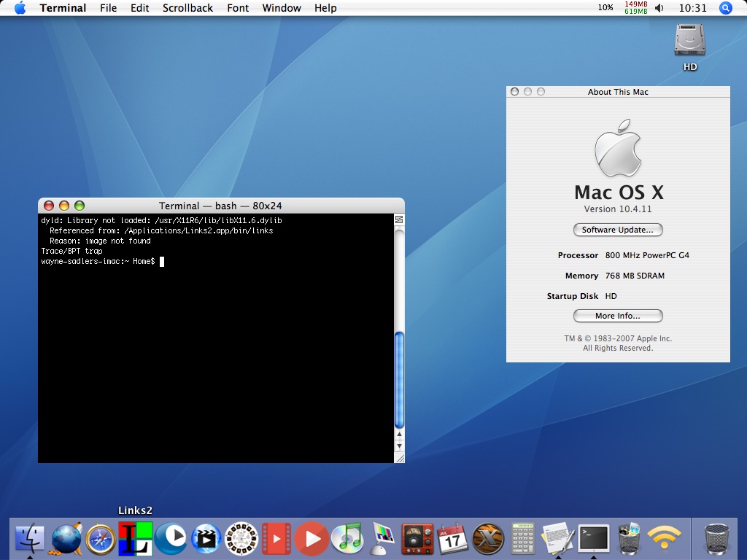Click the Terminal scrollbar down arrow

click(399, 445)
